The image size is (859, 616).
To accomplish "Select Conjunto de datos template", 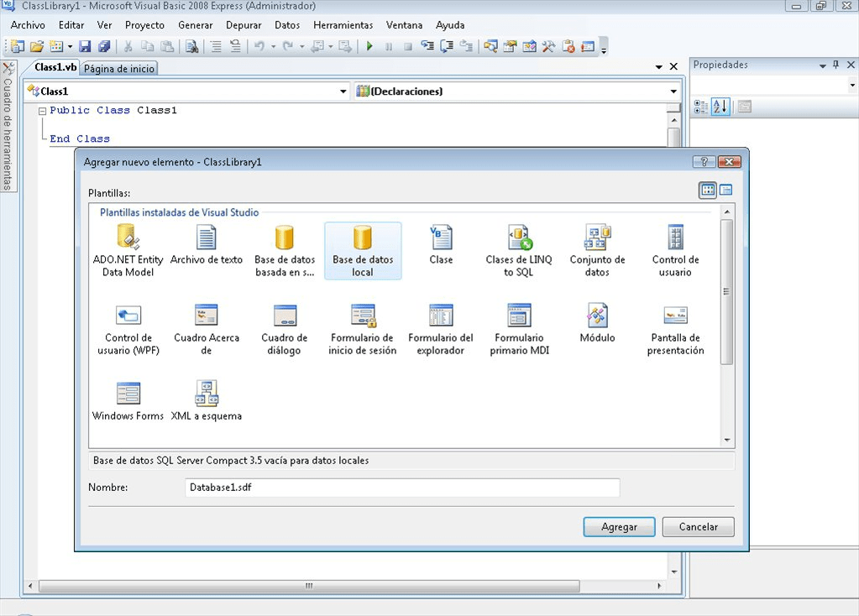I will [597, 251].
